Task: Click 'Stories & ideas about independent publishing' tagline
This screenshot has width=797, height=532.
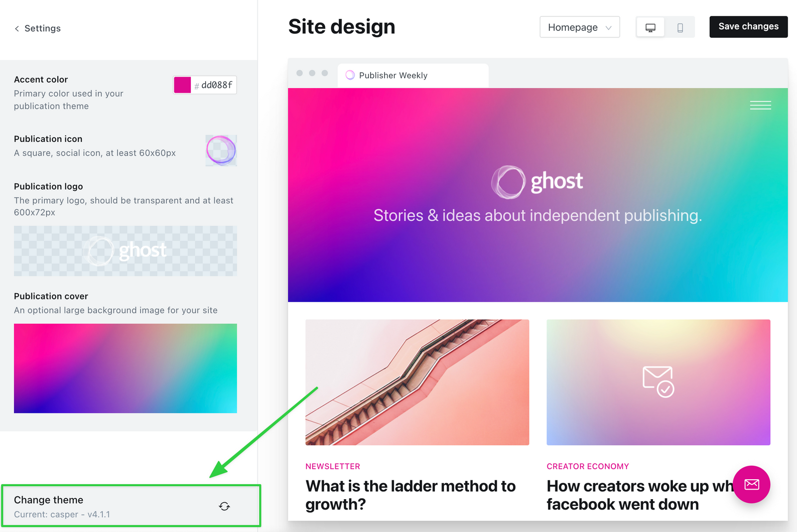Action: coord(537,215)
